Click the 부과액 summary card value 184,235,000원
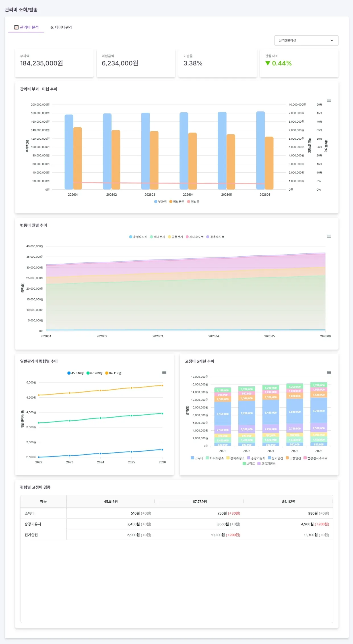This screenshot has width=353, height=644. [x=42, y=63]
